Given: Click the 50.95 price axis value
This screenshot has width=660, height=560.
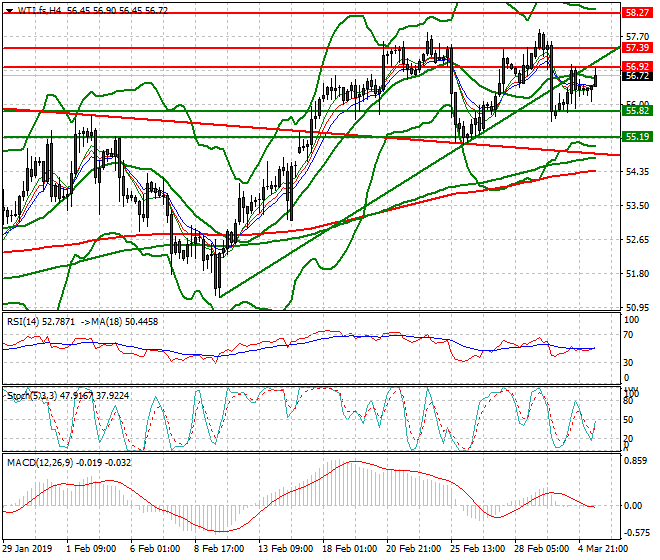Looking at the screenshot, I should click(637, 307).
